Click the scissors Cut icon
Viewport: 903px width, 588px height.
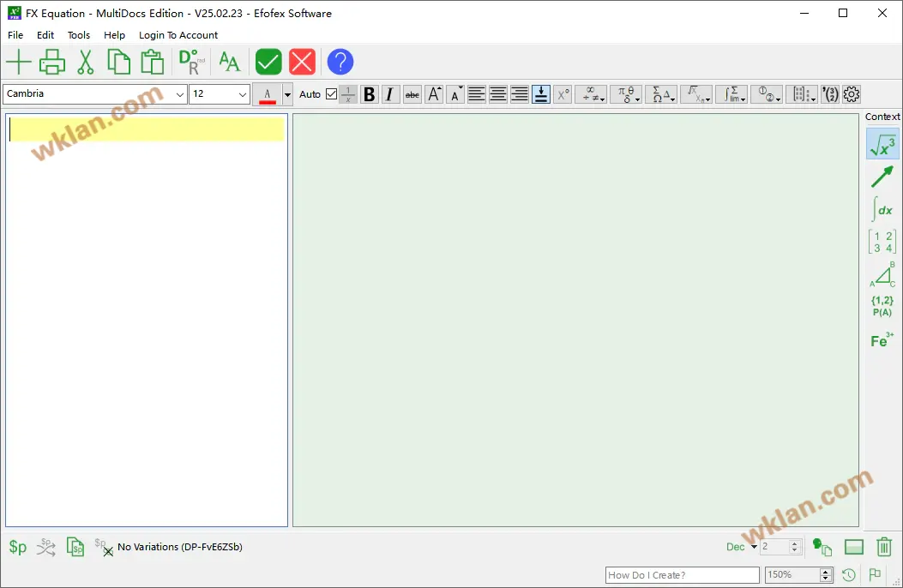(x=85, y=62)
